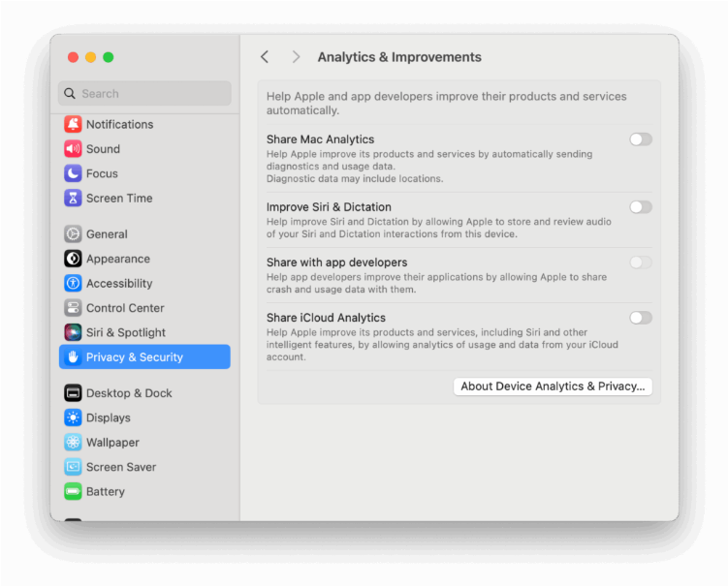The height and width of the screenshot is (587, 728).
Task: Click into the Search field
Action: [x=144, y=94]
